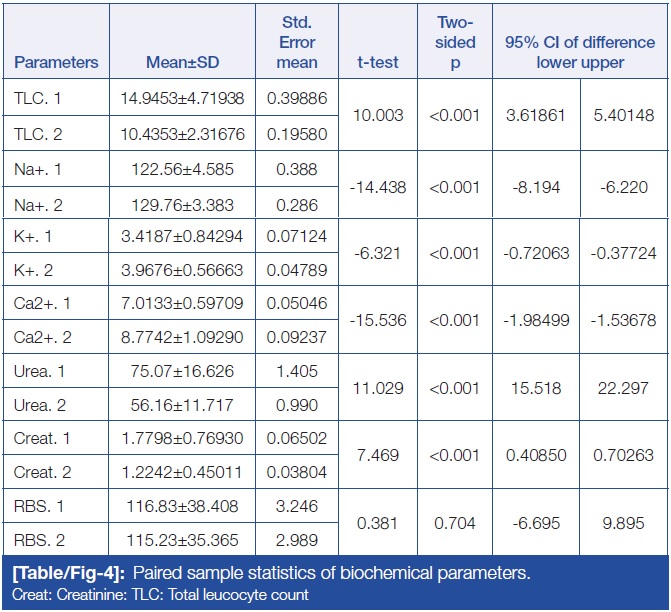Screen dimensions: 671x612
Task: Click the Mean±SD column header
Action: pos(181,62)
